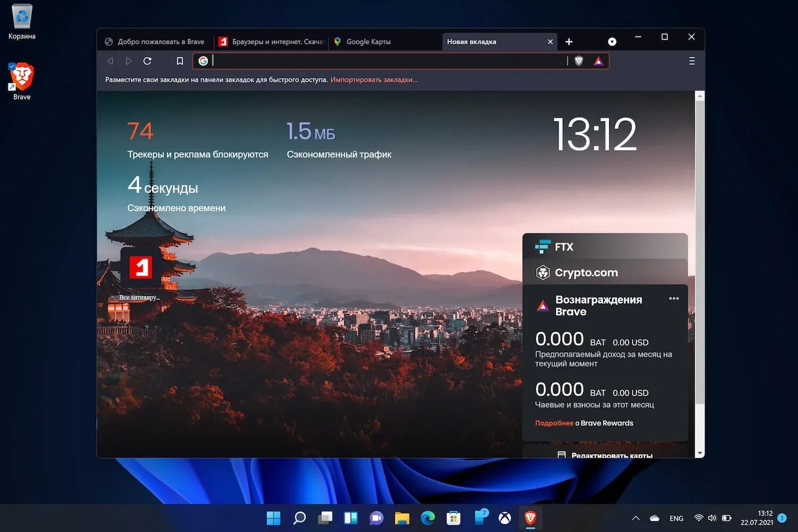Click the page scrollbar down arrow
798x532 pixels.
pos(700,453)
